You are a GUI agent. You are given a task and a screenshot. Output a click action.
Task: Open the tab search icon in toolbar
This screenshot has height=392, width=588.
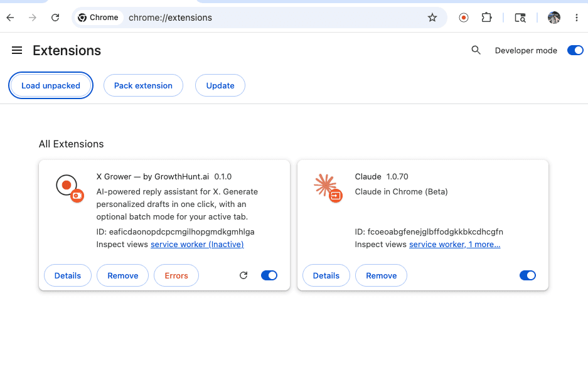520,18
